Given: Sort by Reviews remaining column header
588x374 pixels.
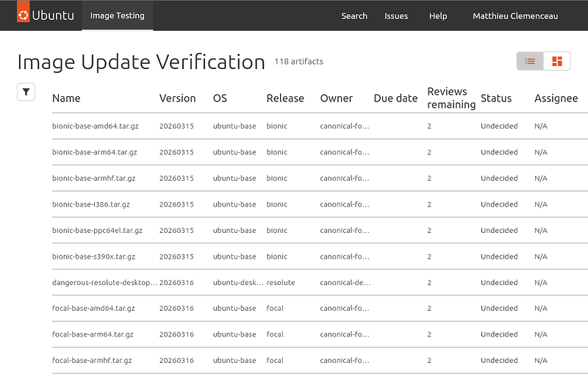Looking at the screenshot, I should [451, 98].
